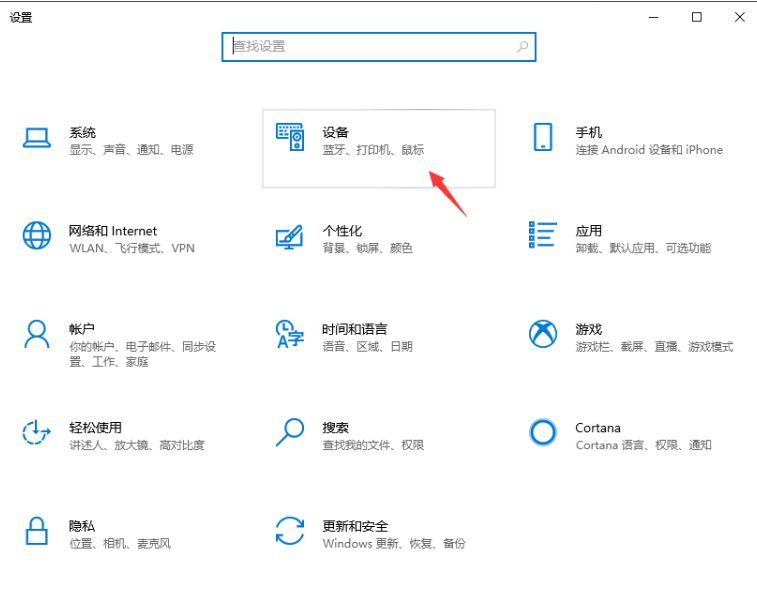Image resolution: width=757 pixels, height=593 pixels.
Task: Open the 网络和 Internet globe icon
Action: [37, 236]
